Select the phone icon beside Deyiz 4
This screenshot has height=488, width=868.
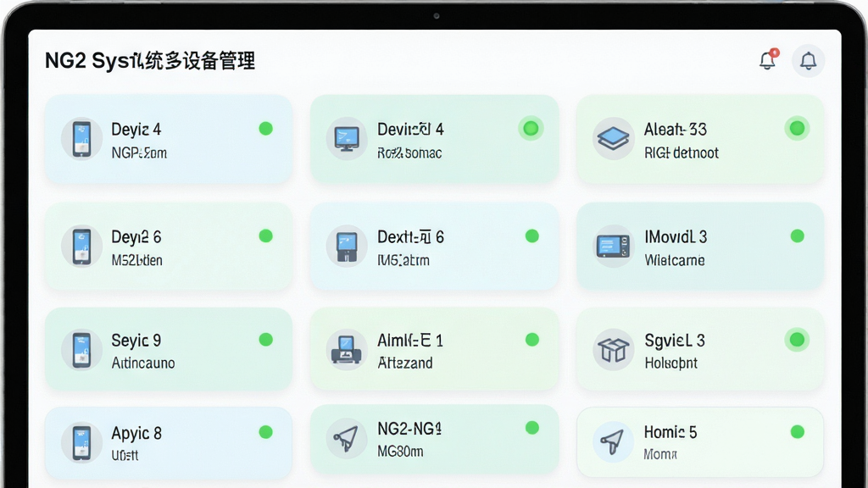82,138
